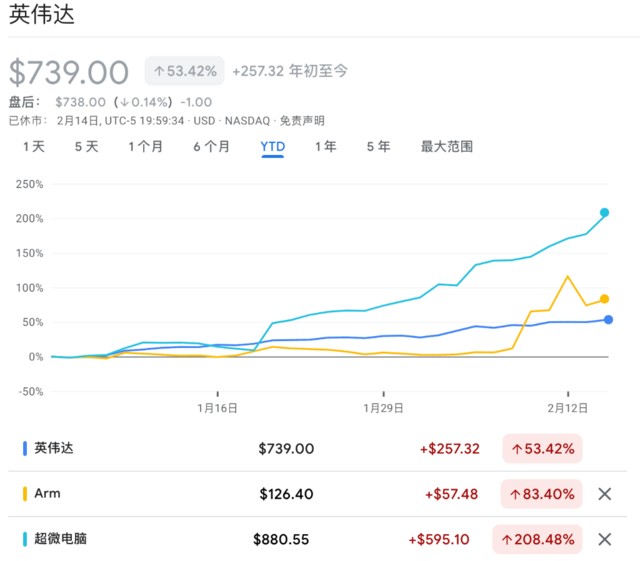
Task: Show the 5年 chart range
Action: coord(378,146)
